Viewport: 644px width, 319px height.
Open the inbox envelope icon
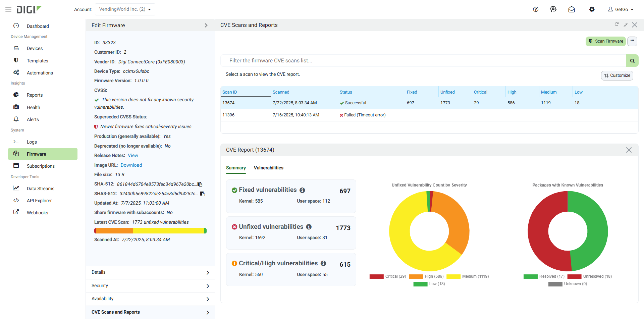coord(572,9)
